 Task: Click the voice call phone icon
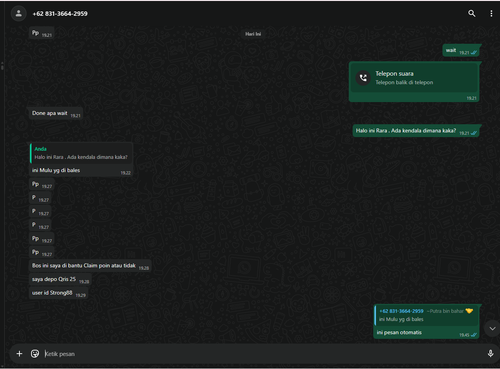(x=363, y=78)
